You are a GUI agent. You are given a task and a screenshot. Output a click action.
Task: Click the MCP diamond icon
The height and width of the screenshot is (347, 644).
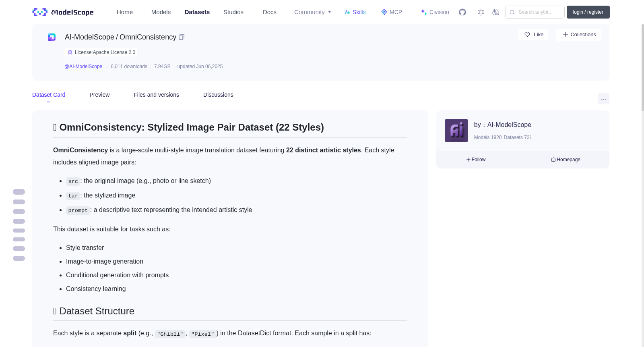click(384, 12)
